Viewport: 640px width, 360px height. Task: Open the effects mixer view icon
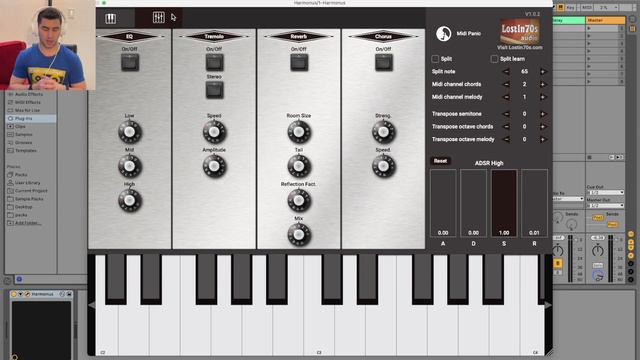(158, 18)
